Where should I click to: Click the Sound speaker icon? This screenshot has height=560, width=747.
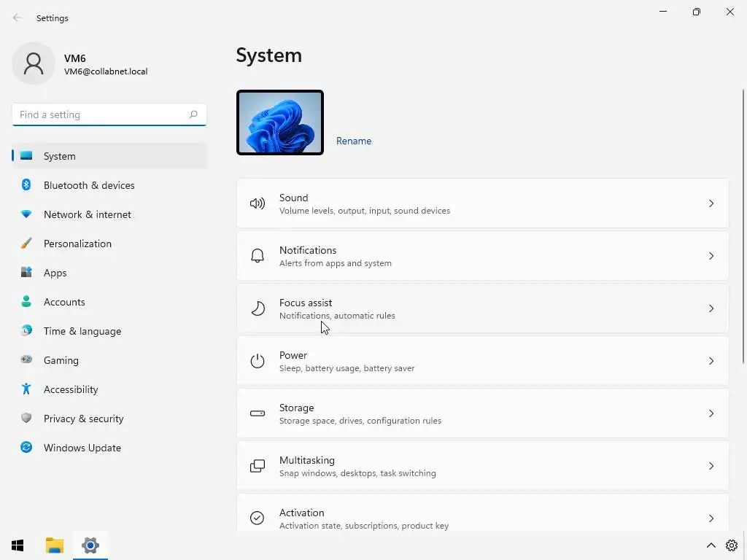click(258, 204)
